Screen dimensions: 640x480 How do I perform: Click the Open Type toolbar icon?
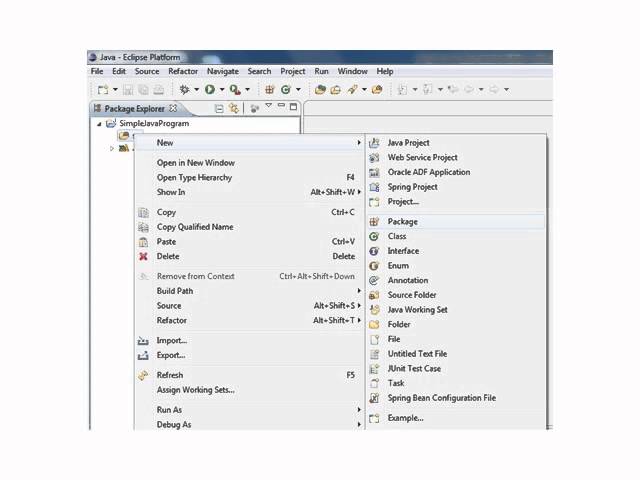(x=320, y=89)
